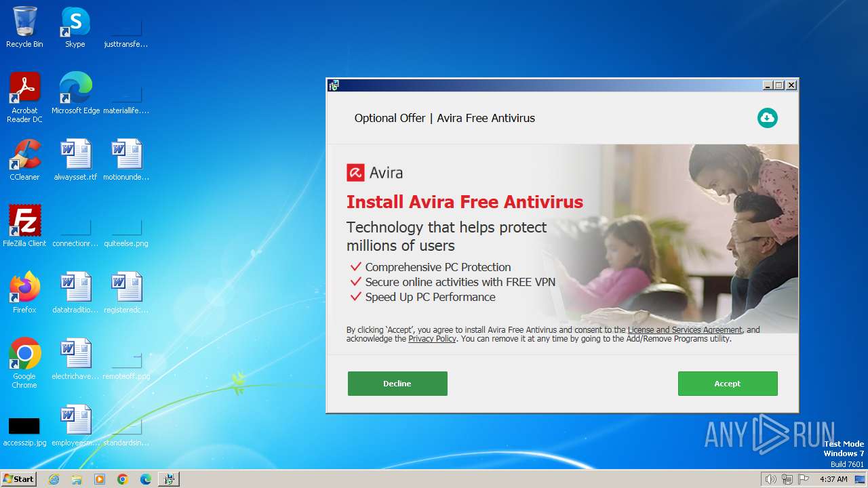Select FileZilla Client shortcut
The width and height of the screenshot is (868, 488).
click(24, 226)
